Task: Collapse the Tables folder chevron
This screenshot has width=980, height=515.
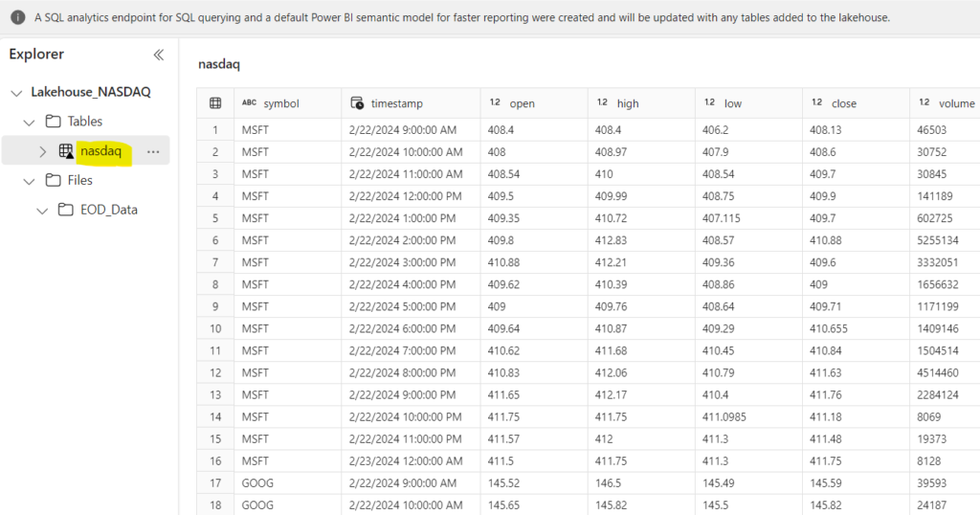Action: coord(29,123)
